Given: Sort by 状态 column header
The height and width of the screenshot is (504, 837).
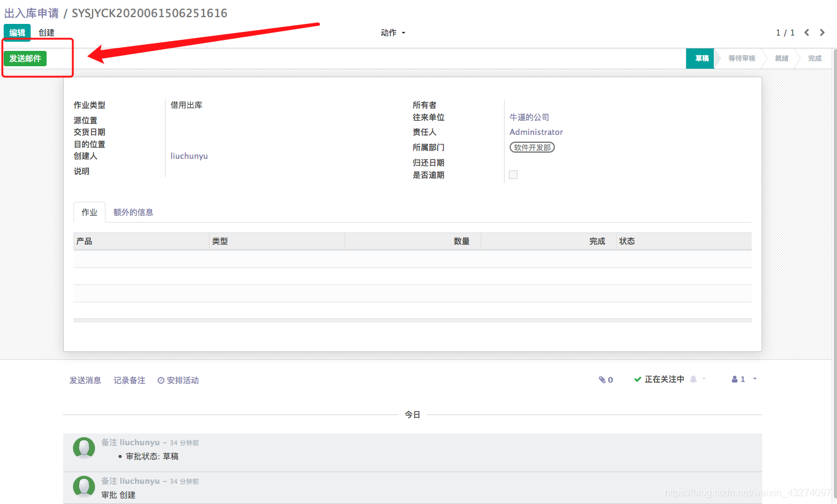Looking at the screenshot, I should pyautogui.click(x=684, y=241).
